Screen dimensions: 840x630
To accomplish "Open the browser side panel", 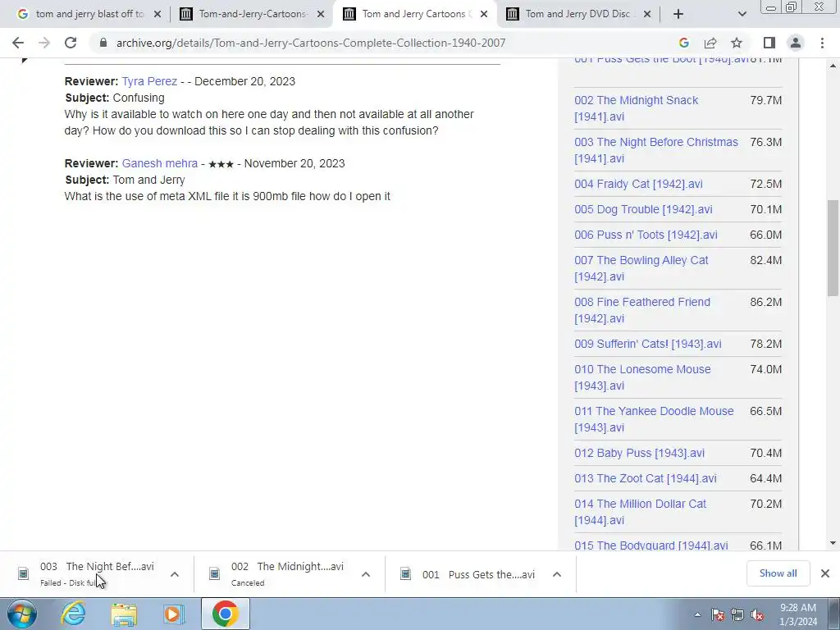I will pos(769,43).
